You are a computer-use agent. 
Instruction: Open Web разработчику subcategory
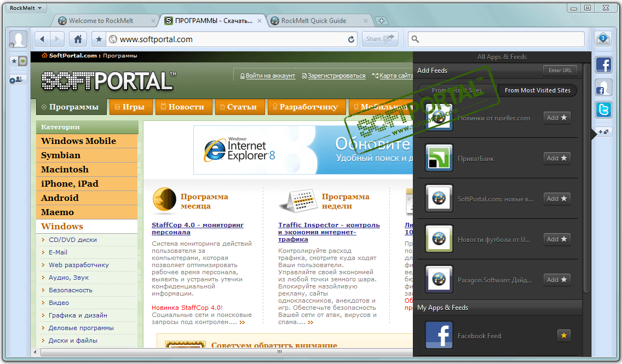pos(78,265)
